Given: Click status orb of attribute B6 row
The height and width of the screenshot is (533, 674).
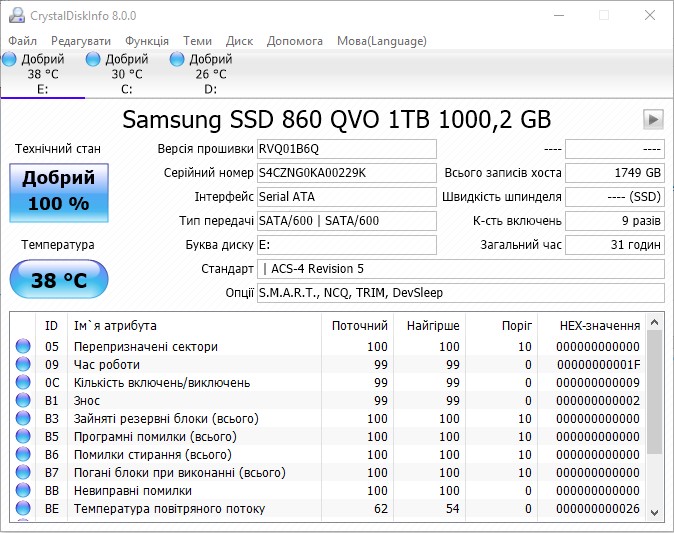Looking at the screenshot, I should coord(23,454).
